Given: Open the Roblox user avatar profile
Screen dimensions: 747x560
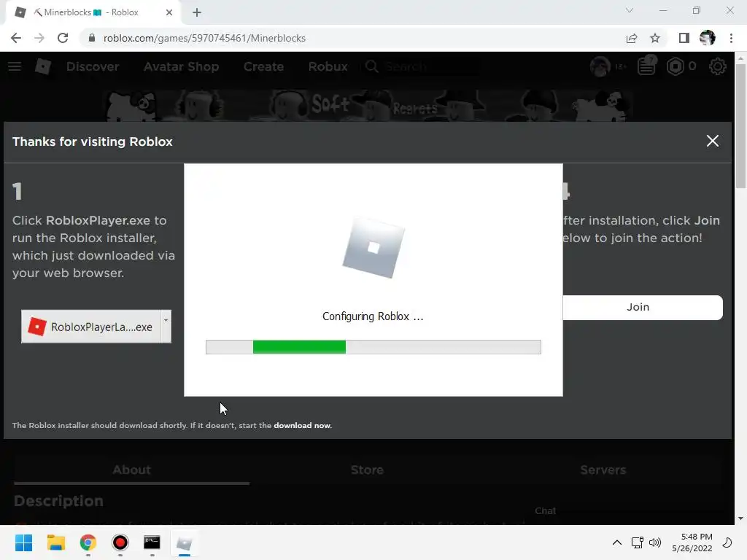Looking at the screenshot, I should point(600,66).
